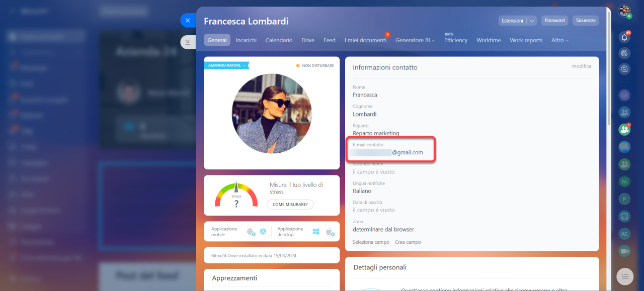Open the Incarichi tab
This screenshot has height=291, width=644.
coord(246,40)
